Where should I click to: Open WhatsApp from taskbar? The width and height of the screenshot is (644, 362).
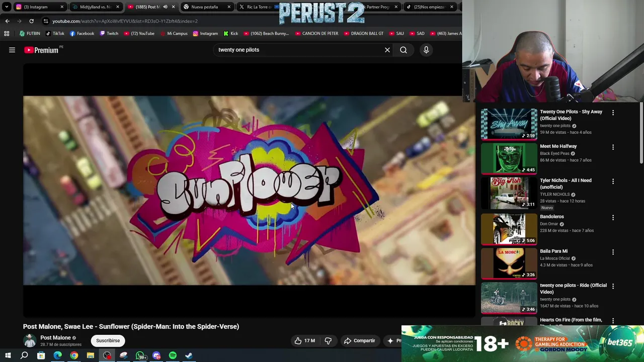pyautogui.click(x=140, y=355)
